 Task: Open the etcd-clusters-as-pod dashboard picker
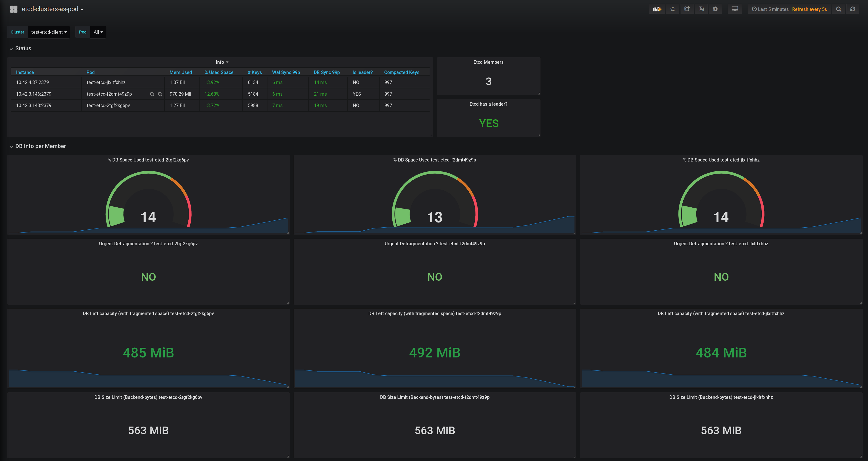(x=52, y=9)
